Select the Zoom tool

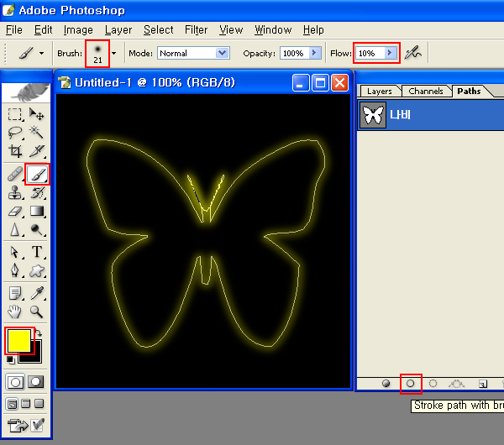(37, 311)
